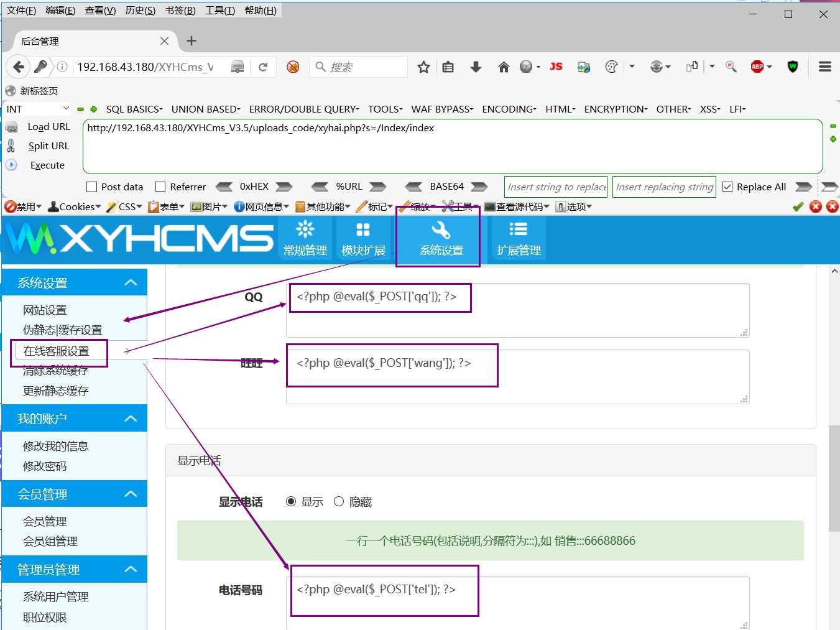Select the 显示 radio button
Screen dimensions: 840x630
coord(291,501)
